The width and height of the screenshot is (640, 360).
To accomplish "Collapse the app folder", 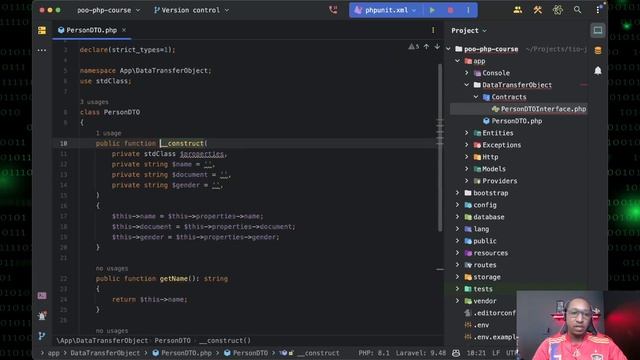I will tap(458, 61).
